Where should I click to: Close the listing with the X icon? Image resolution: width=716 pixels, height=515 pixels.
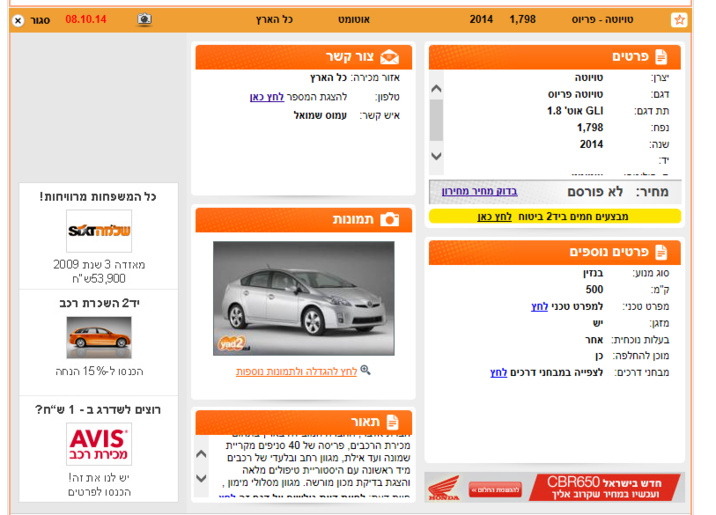[18, 21]
